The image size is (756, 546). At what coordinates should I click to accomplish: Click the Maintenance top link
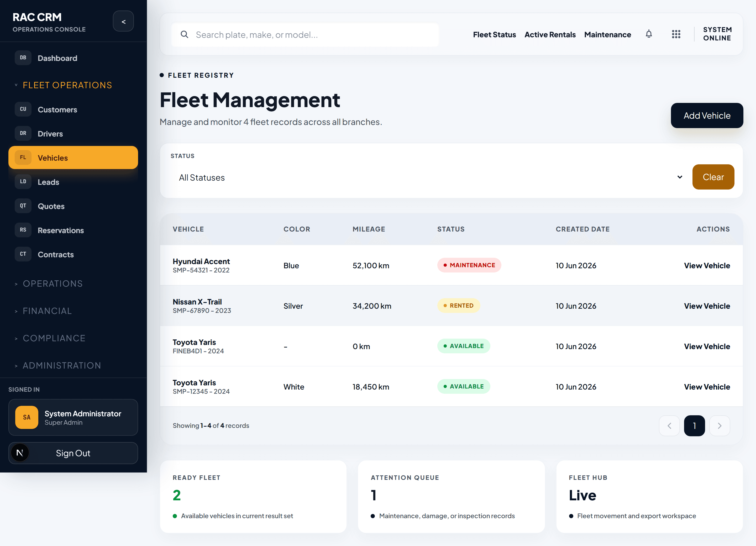(x=607, y=34)
